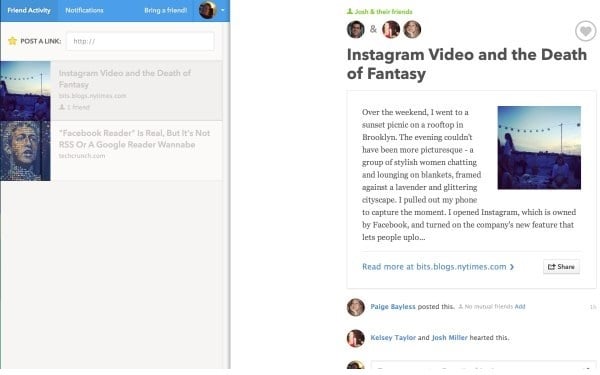This screenshot has height=375, width=600.
Task: Click the second friend avatar after ampersand
Action: [391, 29]
